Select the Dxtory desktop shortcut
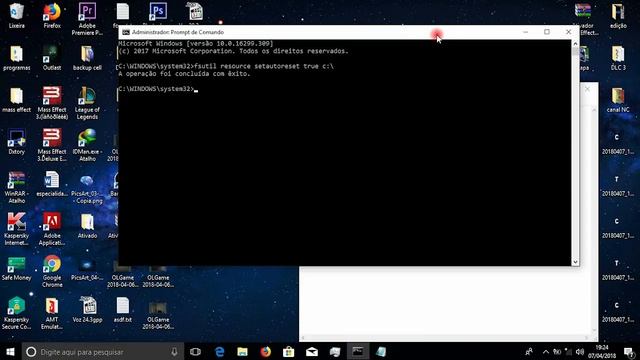640x360 pixels. coord(16,142)
